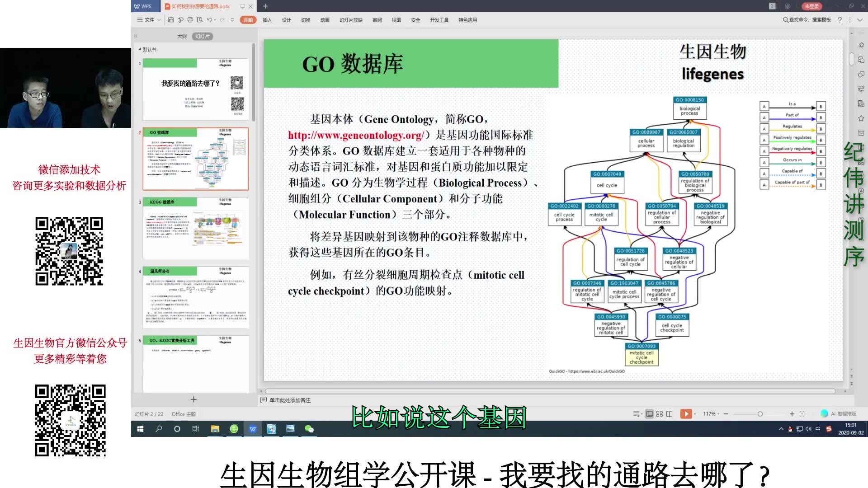
Task: Switch to the 插入 ribbon tab
Action: click(267, 20)
